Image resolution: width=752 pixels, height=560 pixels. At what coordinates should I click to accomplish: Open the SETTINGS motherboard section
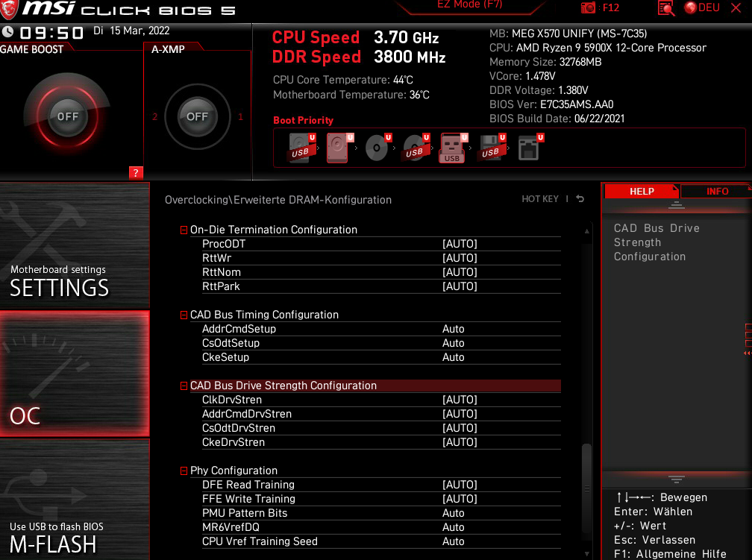tap(75, 245)
